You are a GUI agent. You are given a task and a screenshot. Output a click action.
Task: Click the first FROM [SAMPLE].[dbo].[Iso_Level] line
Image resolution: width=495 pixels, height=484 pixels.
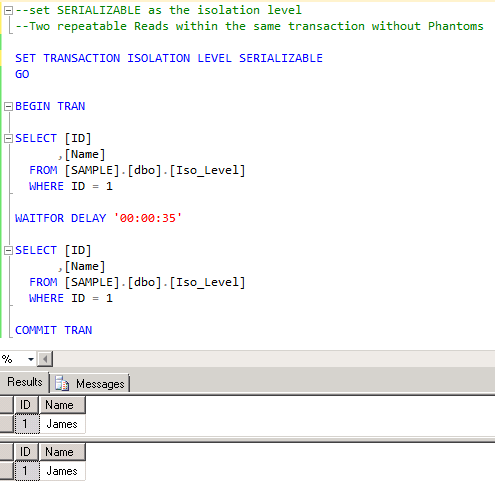(x=137, y=170)
